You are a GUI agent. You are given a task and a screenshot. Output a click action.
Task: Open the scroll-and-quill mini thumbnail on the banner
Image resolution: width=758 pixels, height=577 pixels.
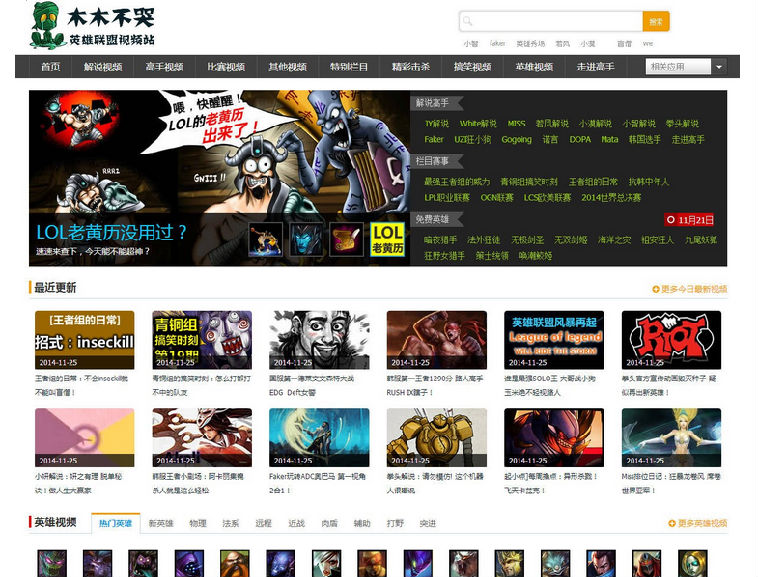point(346,239)
